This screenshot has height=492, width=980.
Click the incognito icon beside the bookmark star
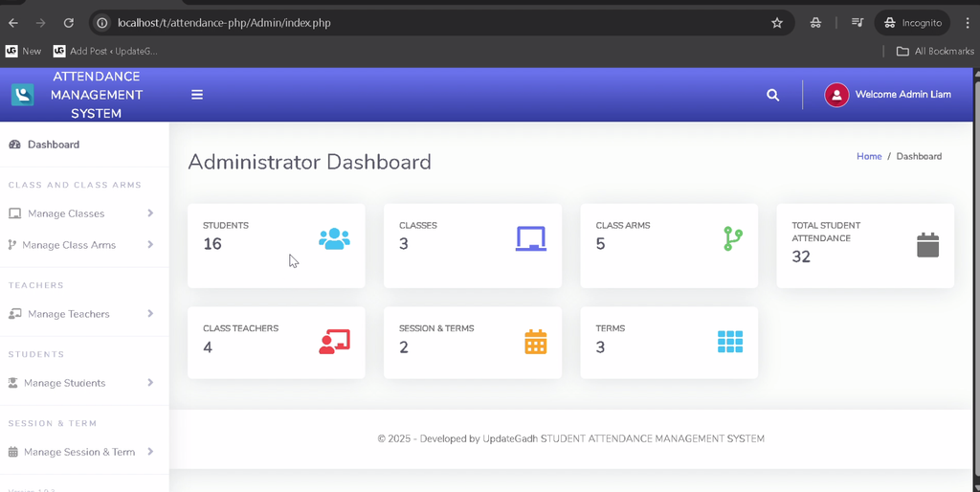pos(815,23)
